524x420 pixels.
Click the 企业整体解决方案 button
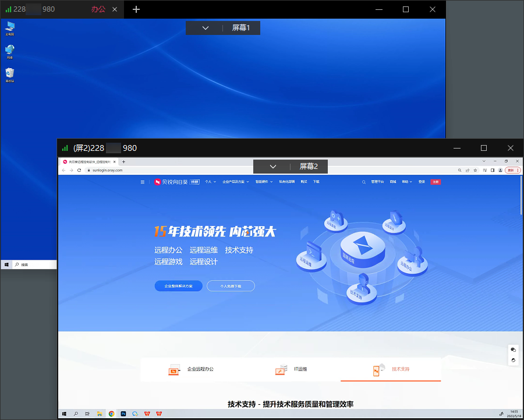[x=178, y=286]
